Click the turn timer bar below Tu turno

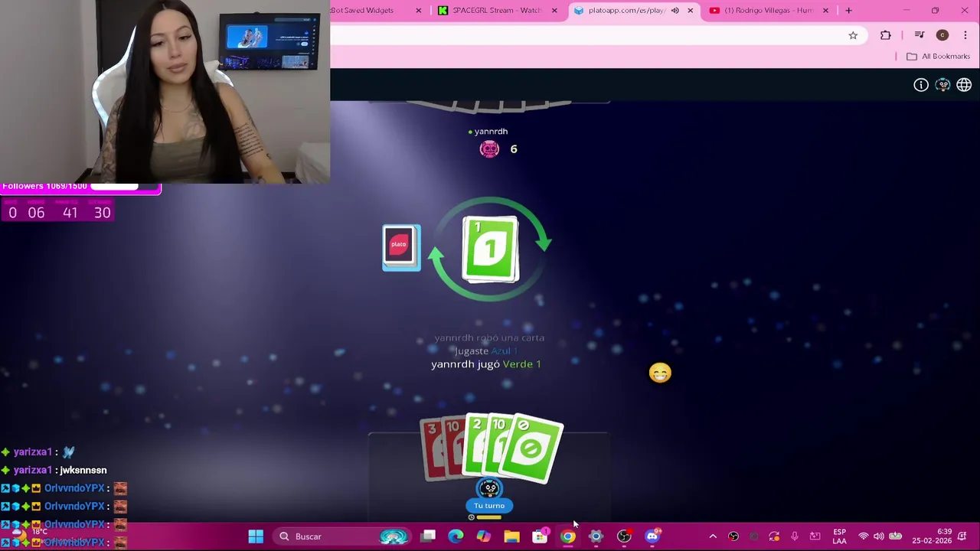point(489,517)
